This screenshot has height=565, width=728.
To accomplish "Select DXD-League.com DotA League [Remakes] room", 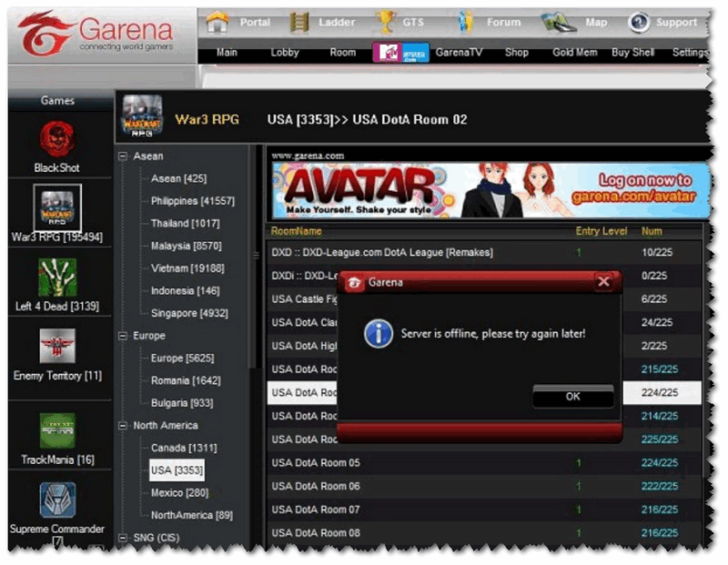I will 484,252.
